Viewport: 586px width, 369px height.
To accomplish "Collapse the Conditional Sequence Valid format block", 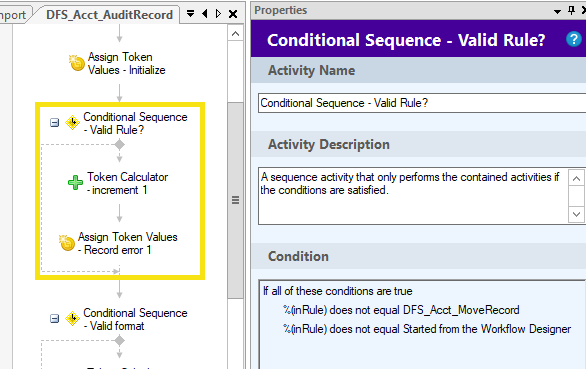I will (55, 319).
